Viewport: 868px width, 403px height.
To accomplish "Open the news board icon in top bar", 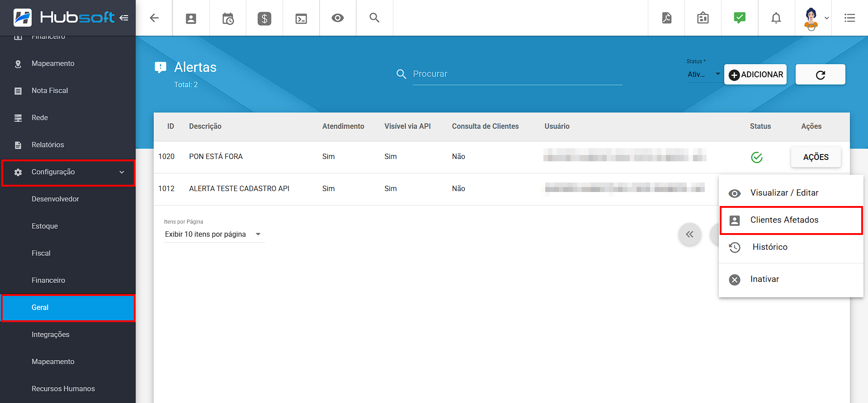I will [703, 18].
